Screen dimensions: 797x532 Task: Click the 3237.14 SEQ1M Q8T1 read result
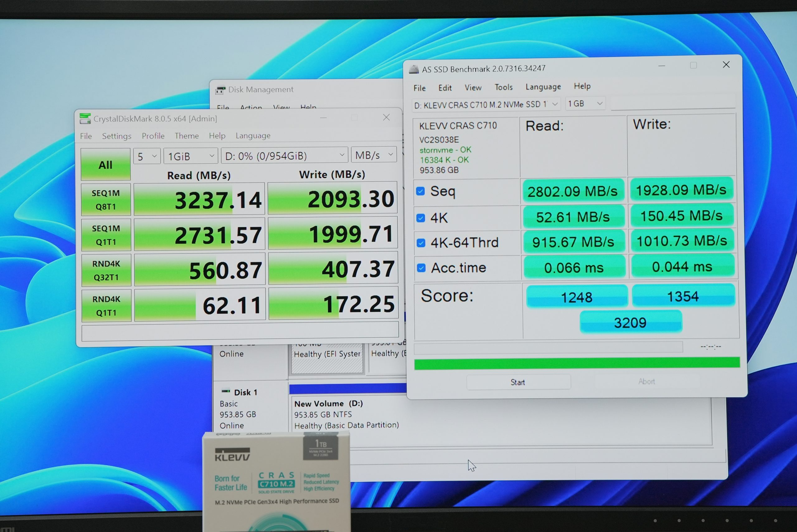point(199,199)
